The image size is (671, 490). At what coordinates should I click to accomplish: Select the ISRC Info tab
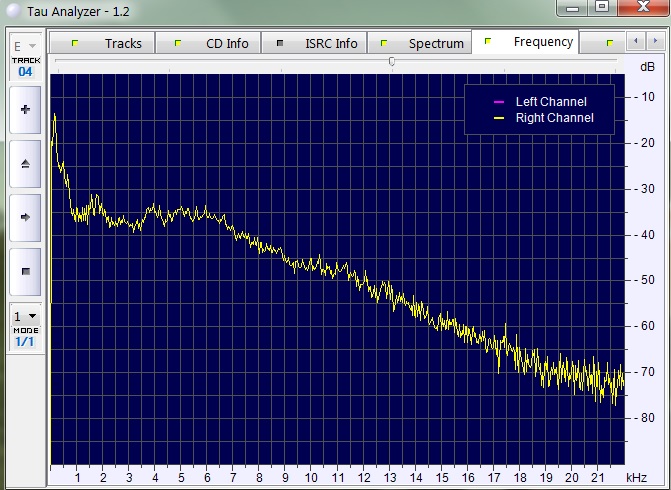click(x=318, y=43)
